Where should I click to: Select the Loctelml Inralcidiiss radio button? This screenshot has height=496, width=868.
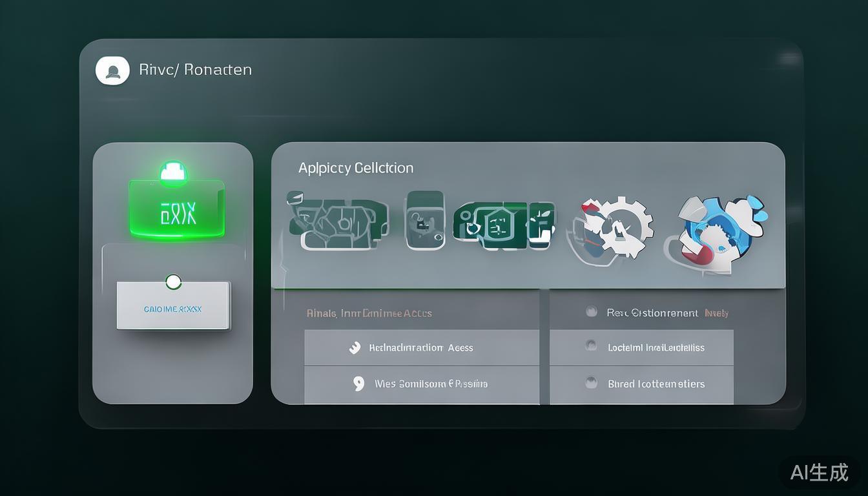591,347
